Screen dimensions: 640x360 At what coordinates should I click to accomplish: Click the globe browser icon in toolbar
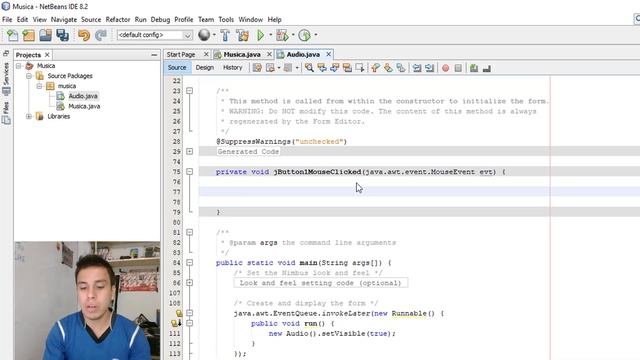point(204,35)
